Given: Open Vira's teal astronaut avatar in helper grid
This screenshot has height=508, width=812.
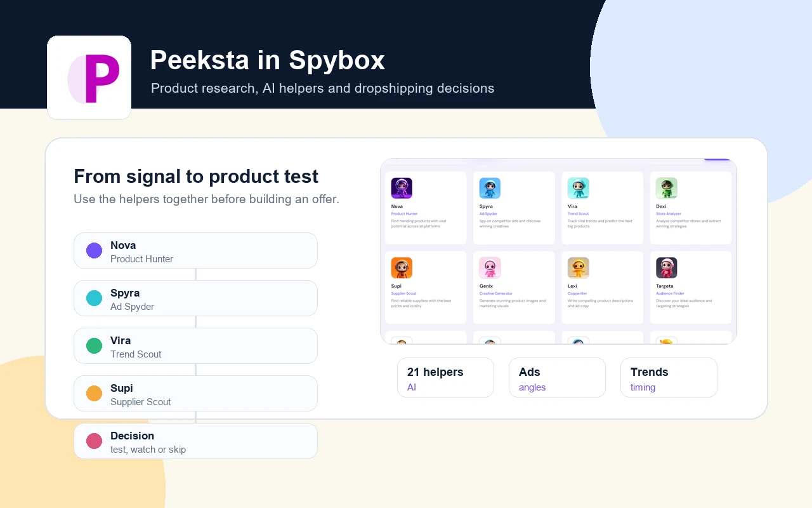Looking at the screenshot, I should [578, 188].
